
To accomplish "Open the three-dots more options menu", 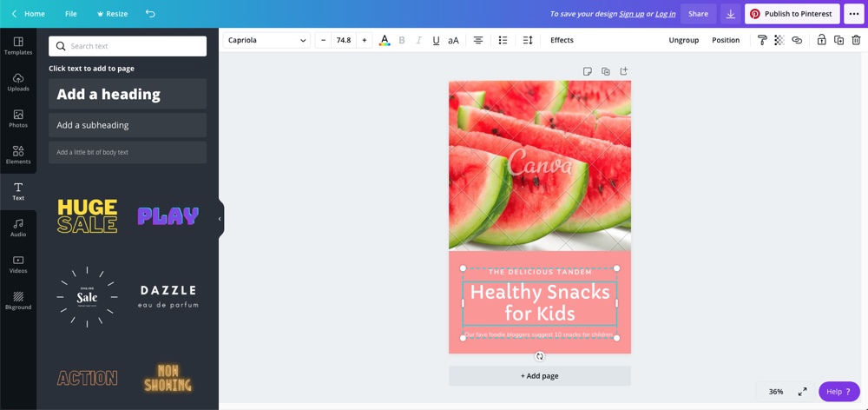I will click(x=853, y=14).
